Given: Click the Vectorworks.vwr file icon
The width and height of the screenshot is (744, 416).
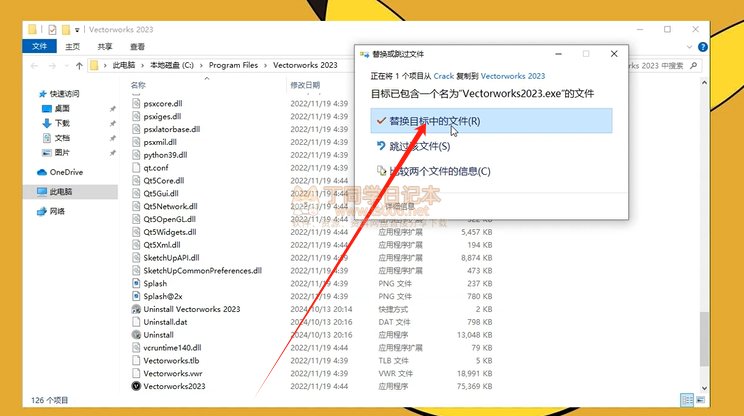Looking at the screenshot, I should [x=136, y=373].
